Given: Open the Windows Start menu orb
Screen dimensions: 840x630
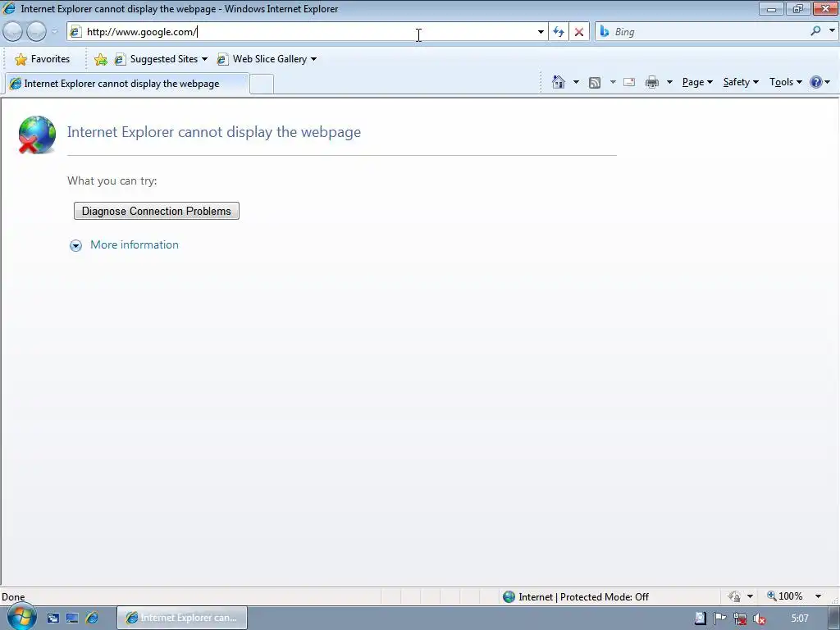Looking at the screenshot, I should (22, 617).
